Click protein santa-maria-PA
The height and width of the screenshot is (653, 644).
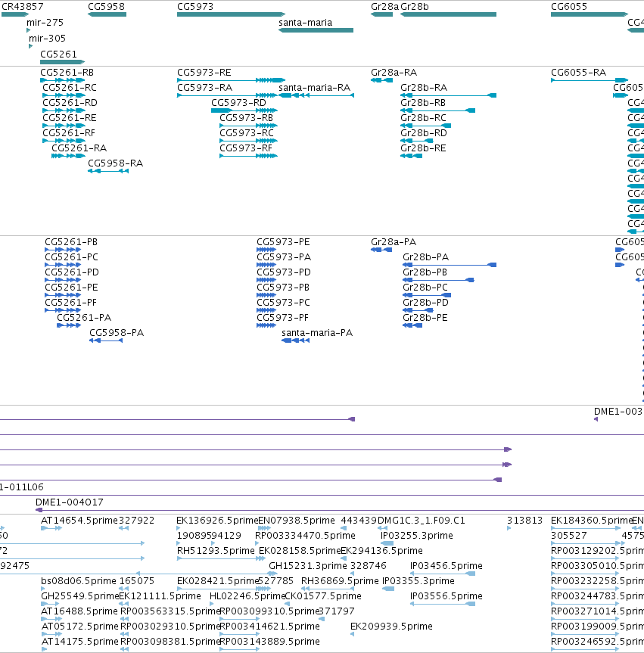[x=317, y=333]
